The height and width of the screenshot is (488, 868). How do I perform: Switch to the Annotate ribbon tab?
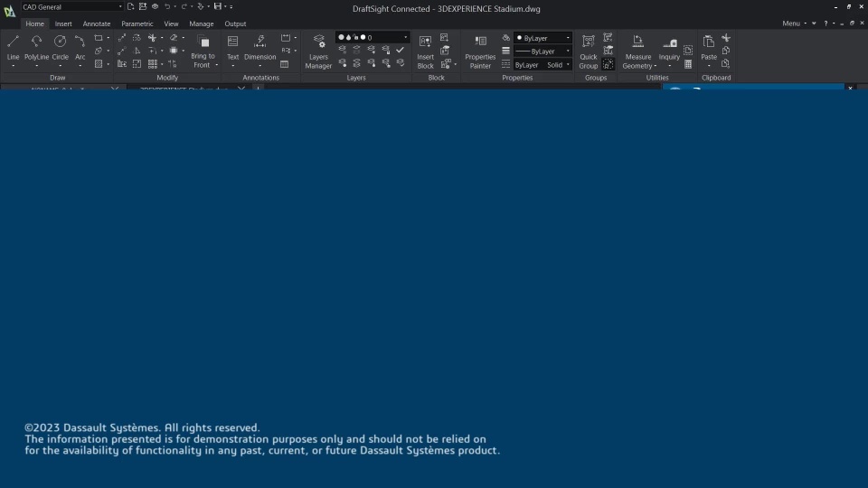pyautogui.click(x=97, y=23)
